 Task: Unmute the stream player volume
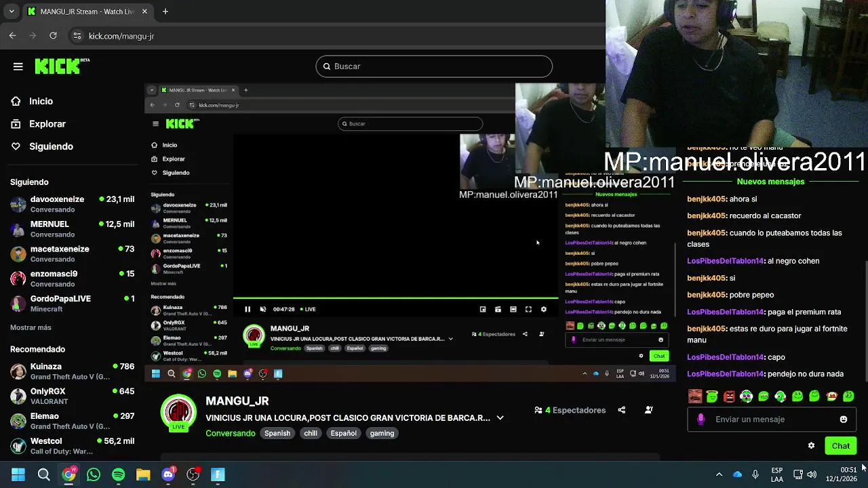[x=263, y=309]
